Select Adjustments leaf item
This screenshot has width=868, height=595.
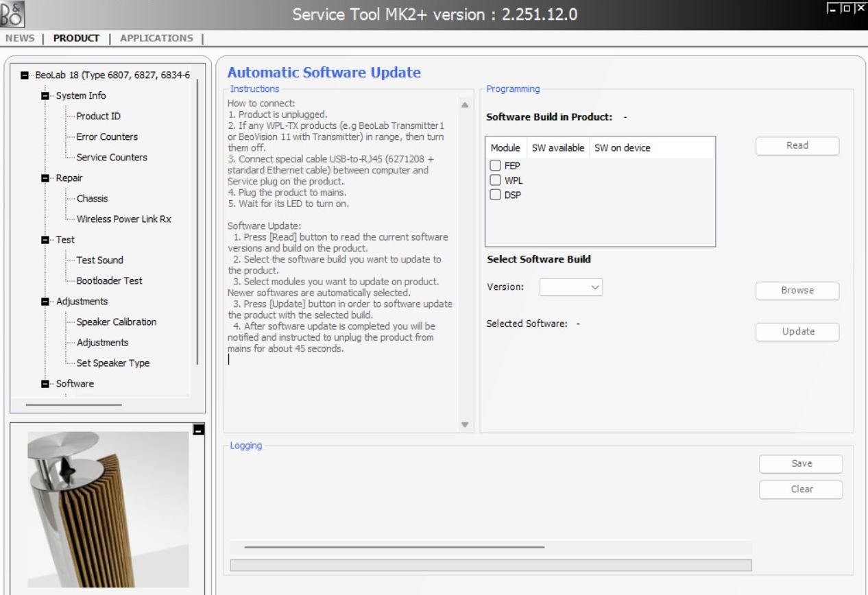tap(102, 343)
